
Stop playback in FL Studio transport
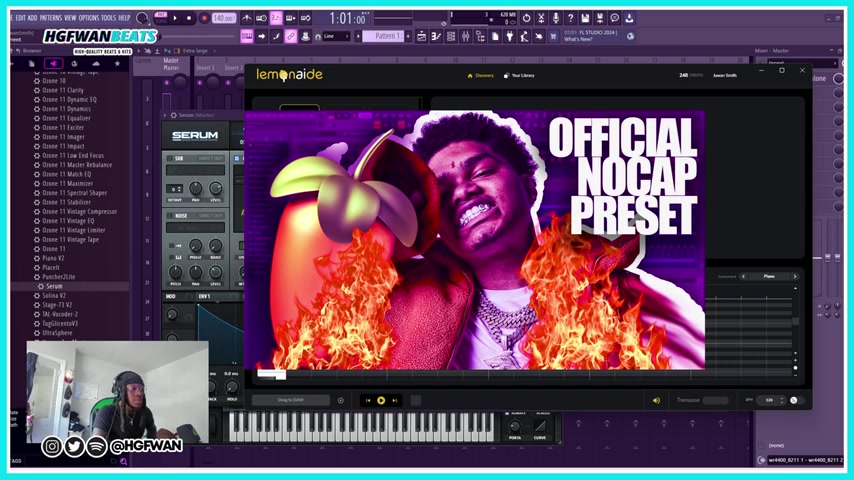pyautogui.click(x=189, y=18)
